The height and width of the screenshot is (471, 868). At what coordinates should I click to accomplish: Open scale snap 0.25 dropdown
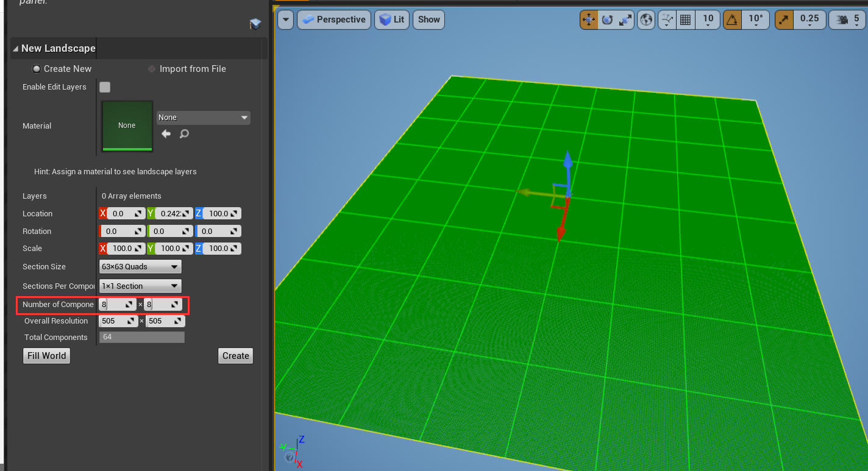tap(809, 19)
